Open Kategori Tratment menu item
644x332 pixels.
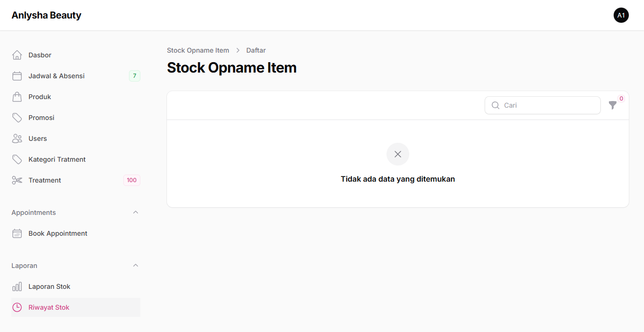click(x=57, y=159)
